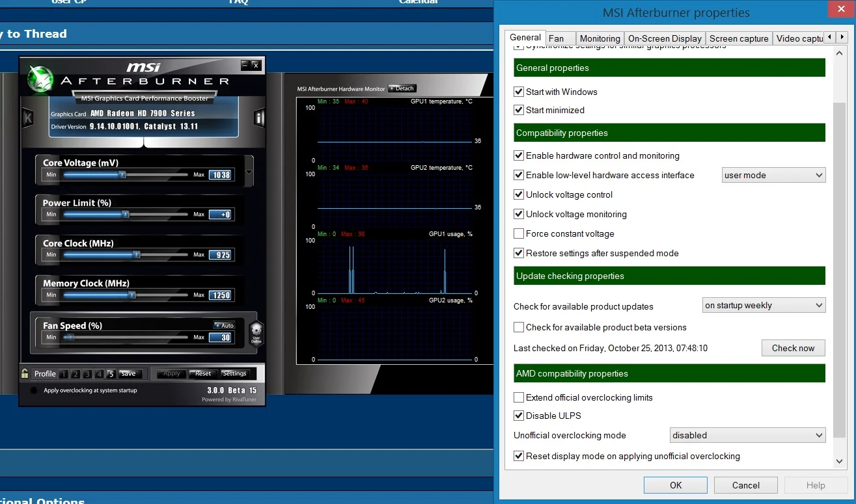Screen dimensions: 856x504
Task: Open the Unofficial overclocking mode dropdown
Action: (748, 435)
